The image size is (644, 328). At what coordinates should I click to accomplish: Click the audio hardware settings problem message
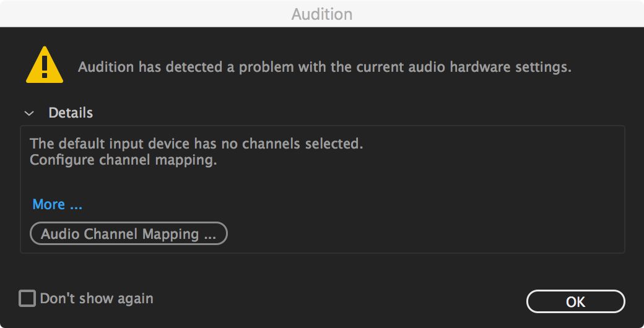pyautogui.click(x=324, y=67)
